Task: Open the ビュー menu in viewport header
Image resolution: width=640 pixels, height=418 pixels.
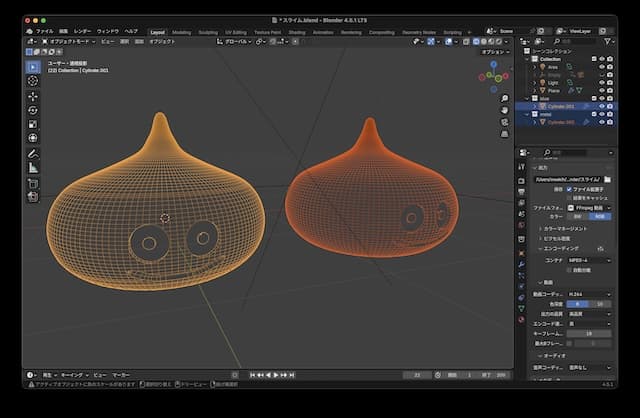Action: [108, 42]
